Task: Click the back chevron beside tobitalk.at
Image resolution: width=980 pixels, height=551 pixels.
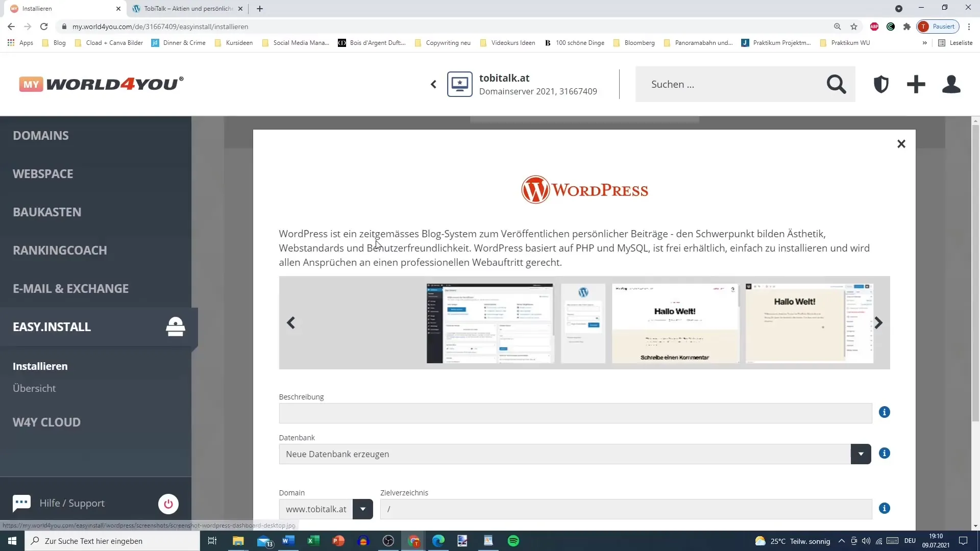Action: coord(433,84)
